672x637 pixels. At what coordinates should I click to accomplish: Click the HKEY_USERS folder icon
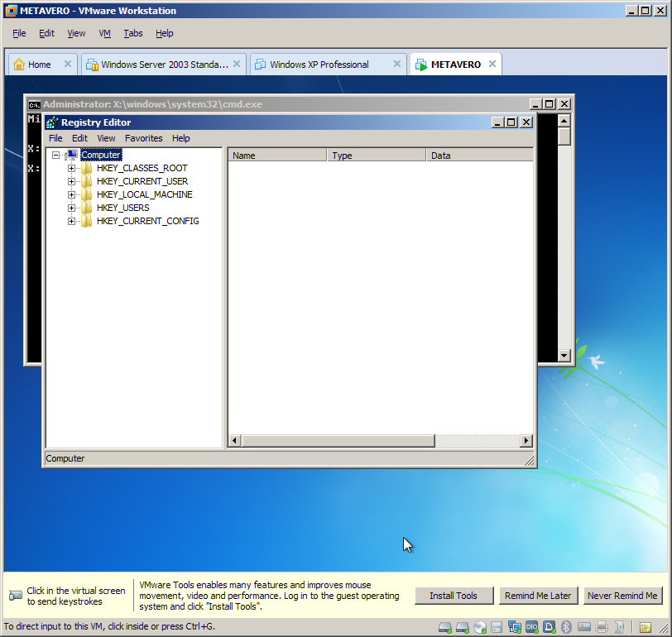87,208
